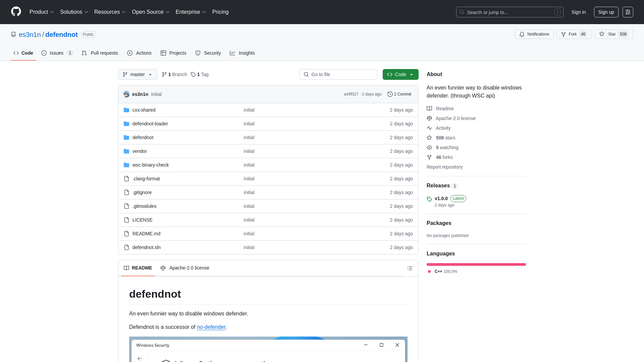Open the defendnot-loader folder icon
The height and width of the screenshot is (362, 644).
pyautogui.click(x=126, y=124)
